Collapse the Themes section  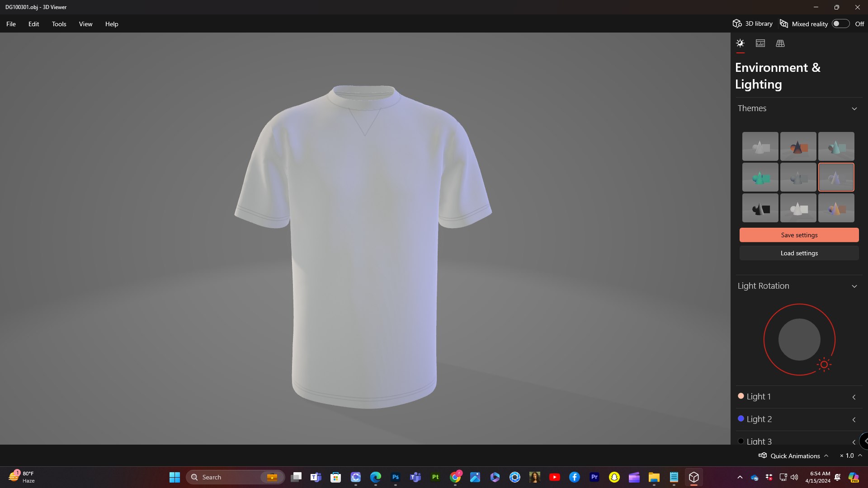854,108
